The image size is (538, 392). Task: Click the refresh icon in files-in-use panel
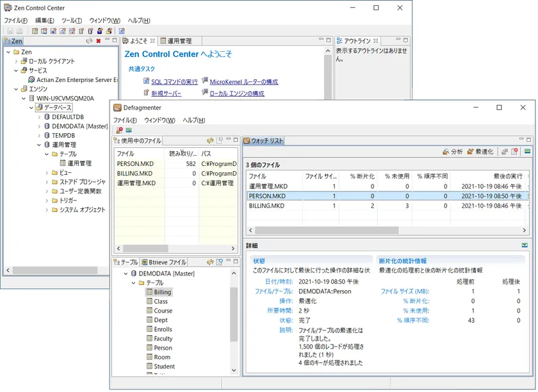pos(209,141)
